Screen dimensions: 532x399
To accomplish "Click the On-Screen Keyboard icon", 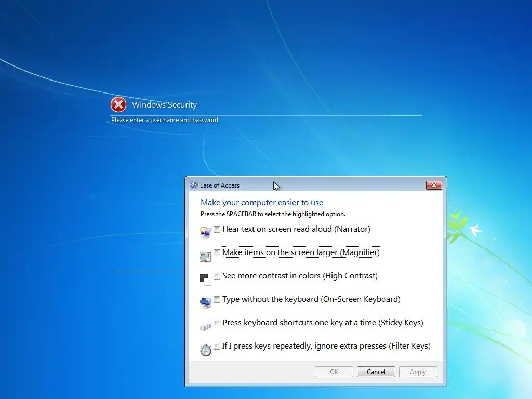I will [205, 302].
